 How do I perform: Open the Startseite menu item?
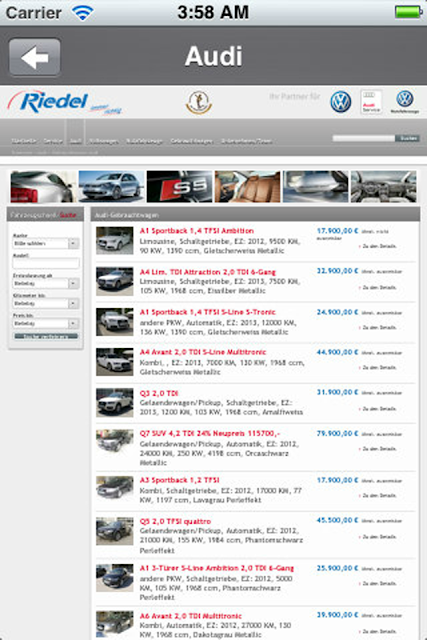[24, 141]
